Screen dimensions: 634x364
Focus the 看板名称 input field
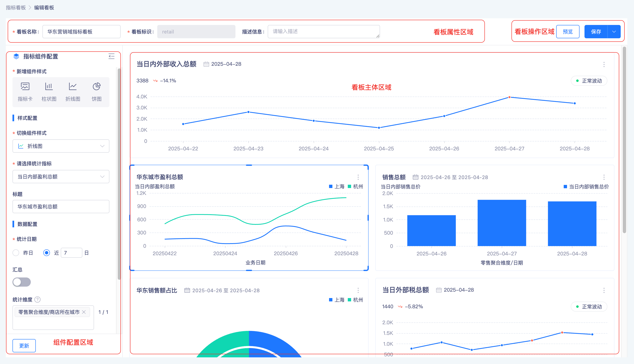point(82,31)
